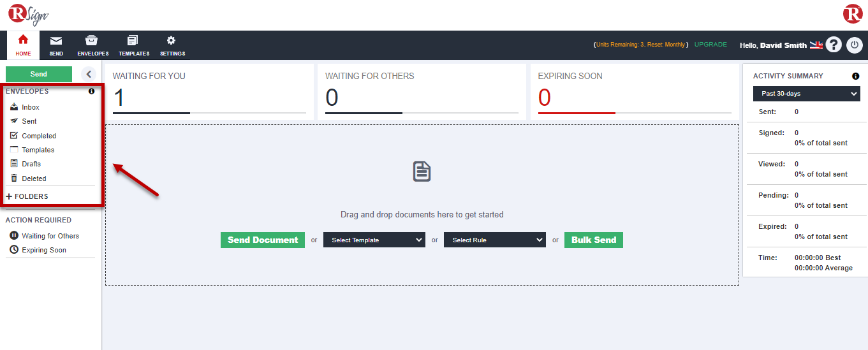Click the Envelopes info icon

pyautogui.click(x=91, y=91)
